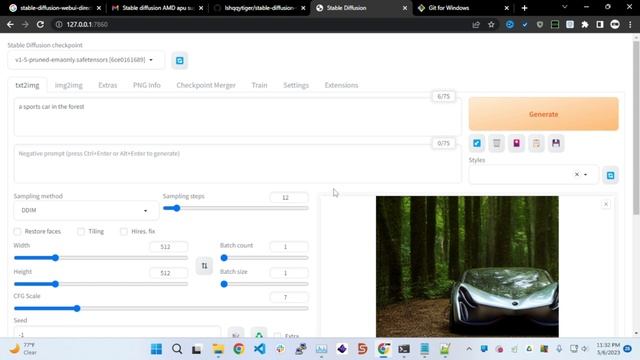640x360 pixels.
Task: Open the PNG Info tab
Action: 147,85
